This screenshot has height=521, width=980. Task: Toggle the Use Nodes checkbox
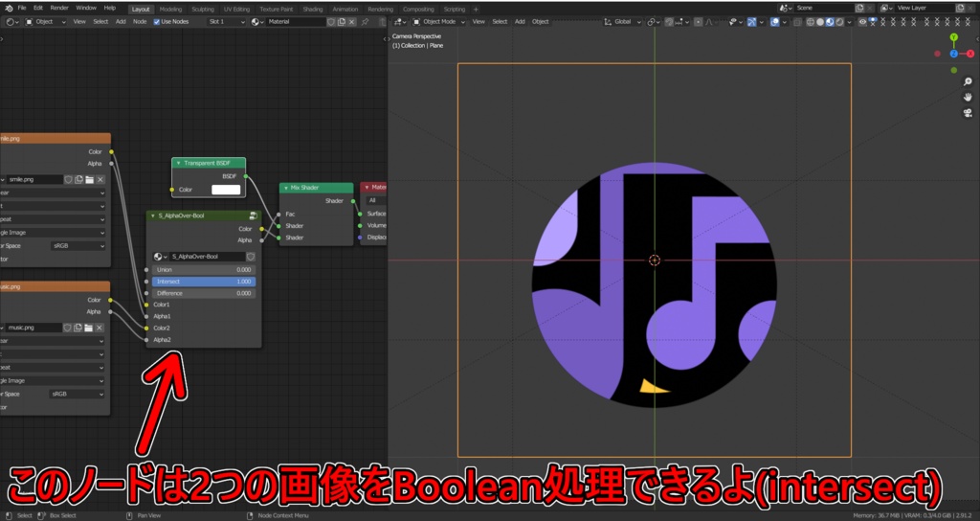[157, 21]
